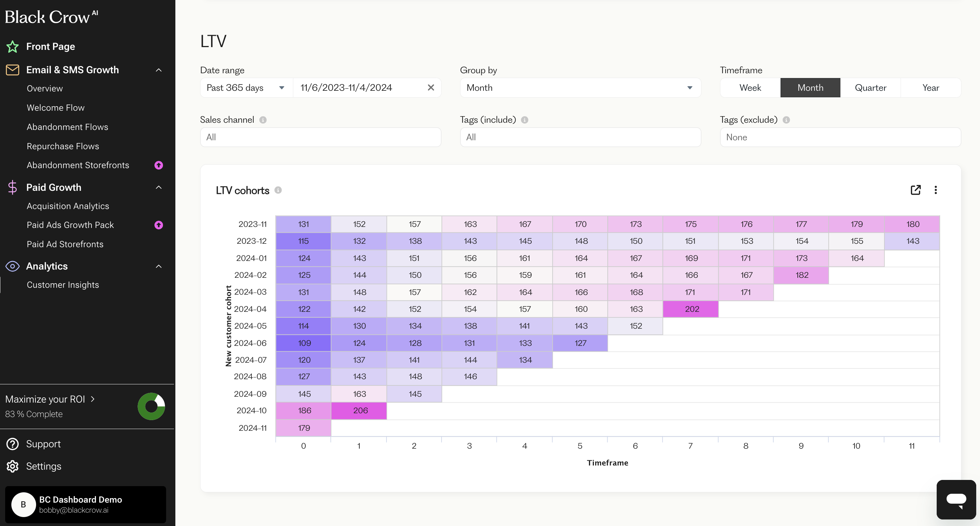Viewport: 980px width, 526px height.
Task: Click the Tags (include) info icon
Action: coord(524,120)
